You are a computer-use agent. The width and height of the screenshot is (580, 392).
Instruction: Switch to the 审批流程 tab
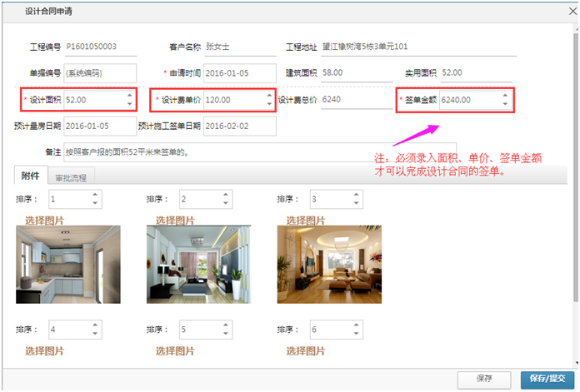[x=73, y=177]
